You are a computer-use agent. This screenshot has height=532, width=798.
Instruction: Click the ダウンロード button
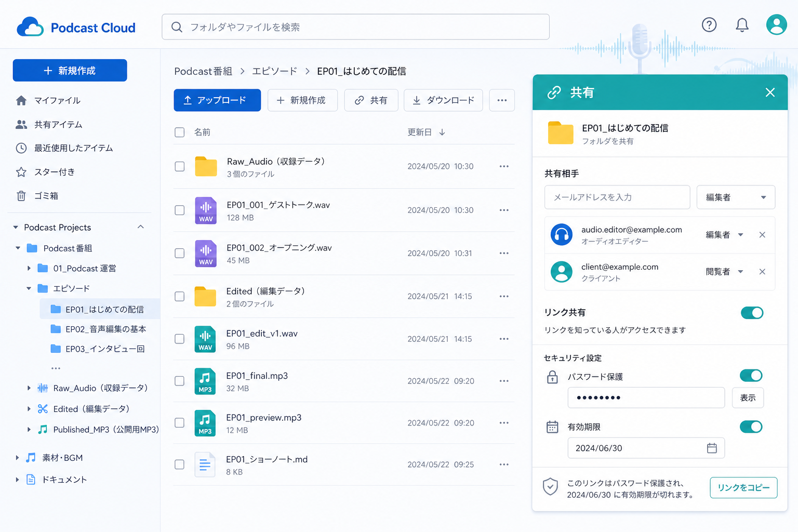(443, 100)
